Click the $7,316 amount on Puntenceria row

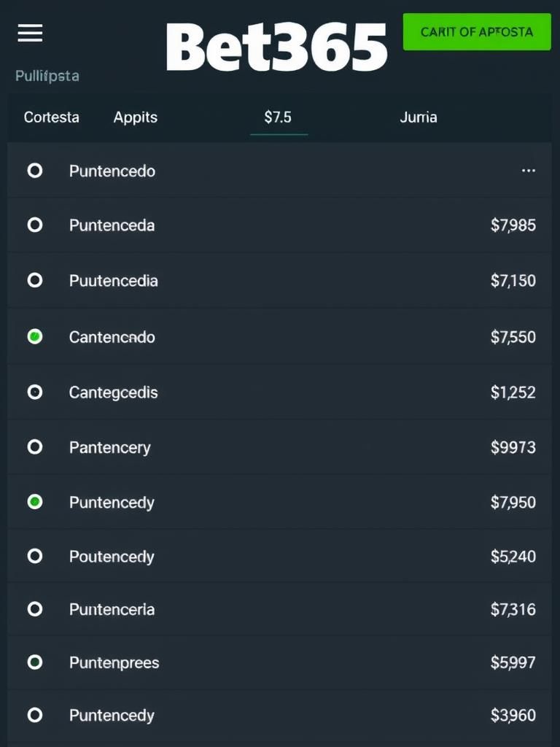tap(513, 609)
